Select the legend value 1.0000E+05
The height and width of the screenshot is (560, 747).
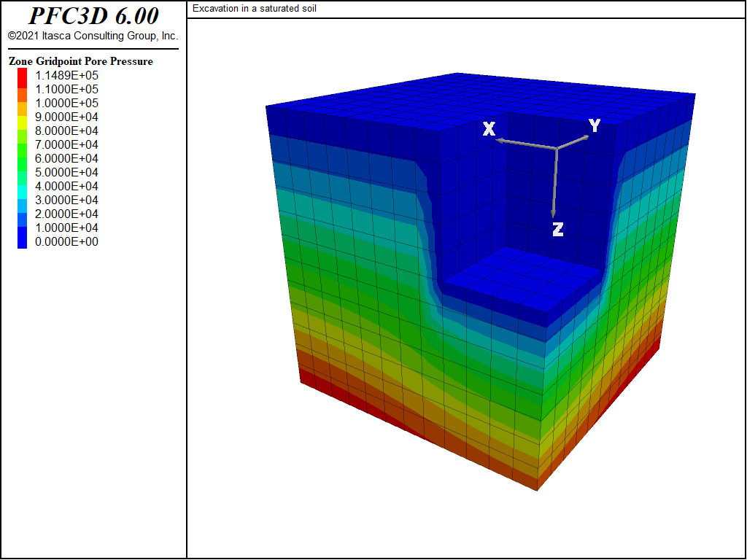coord(66,103)
